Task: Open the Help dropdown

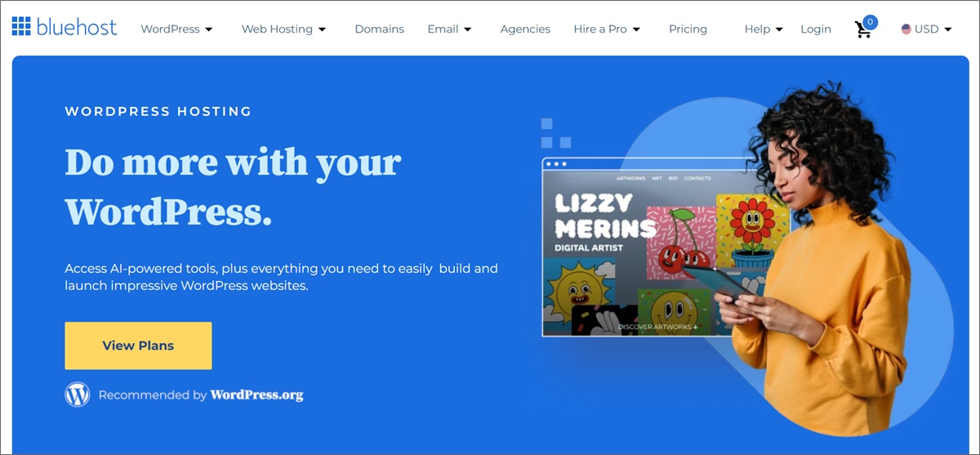Action: click(x=764, y=29)
